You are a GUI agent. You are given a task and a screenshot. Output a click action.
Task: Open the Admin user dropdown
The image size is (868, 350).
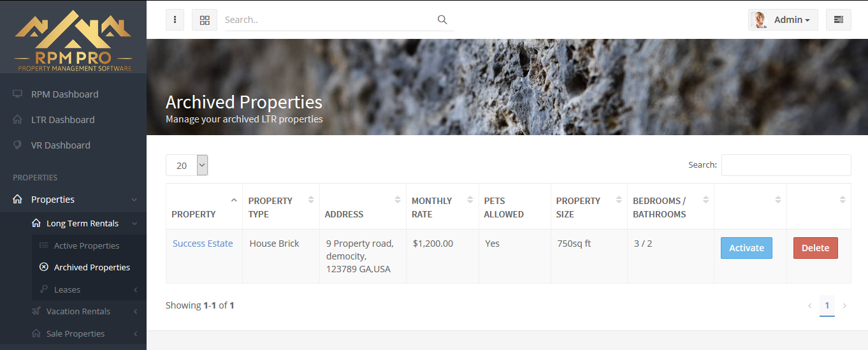[783, 20]
